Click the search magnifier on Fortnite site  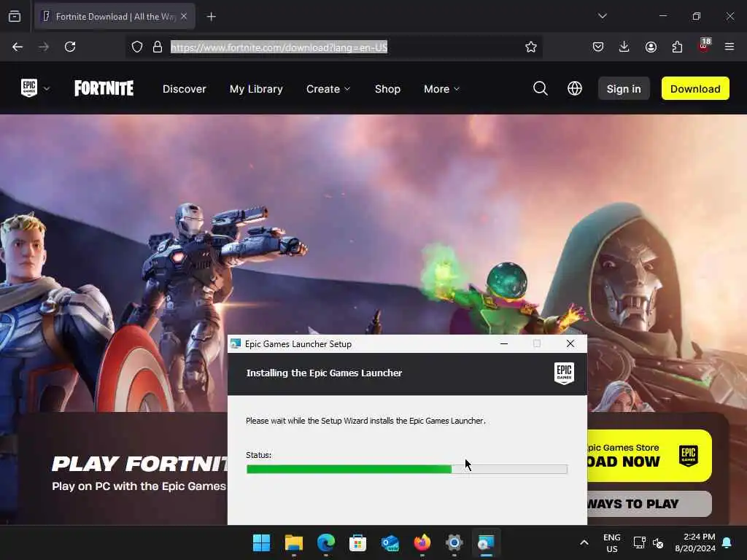pyautogui.click(x=541, y=88)
